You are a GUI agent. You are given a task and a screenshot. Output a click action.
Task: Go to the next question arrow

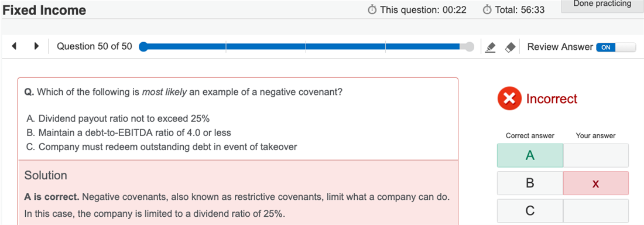[x=36, y=46]
